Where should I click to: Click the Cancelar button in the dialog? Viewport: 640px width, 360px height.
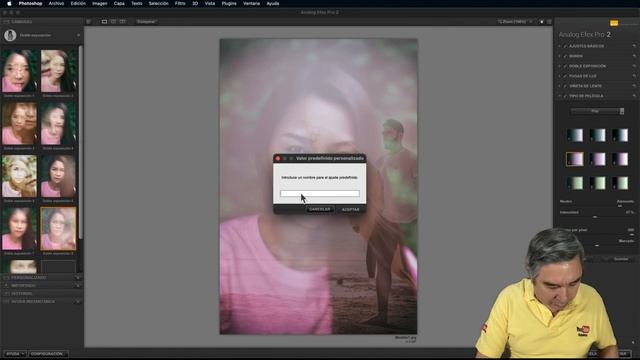tap(320, 209)
